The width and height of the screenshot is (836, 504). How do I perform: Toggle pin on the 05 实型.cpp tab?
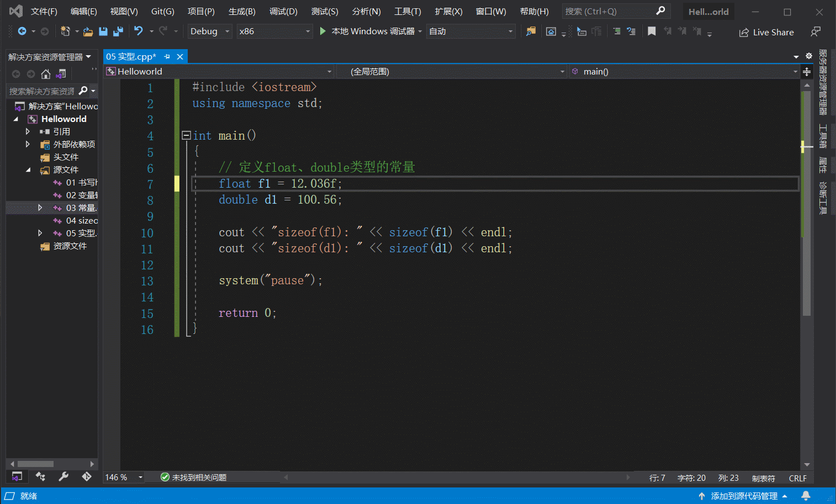coord(167,56)
